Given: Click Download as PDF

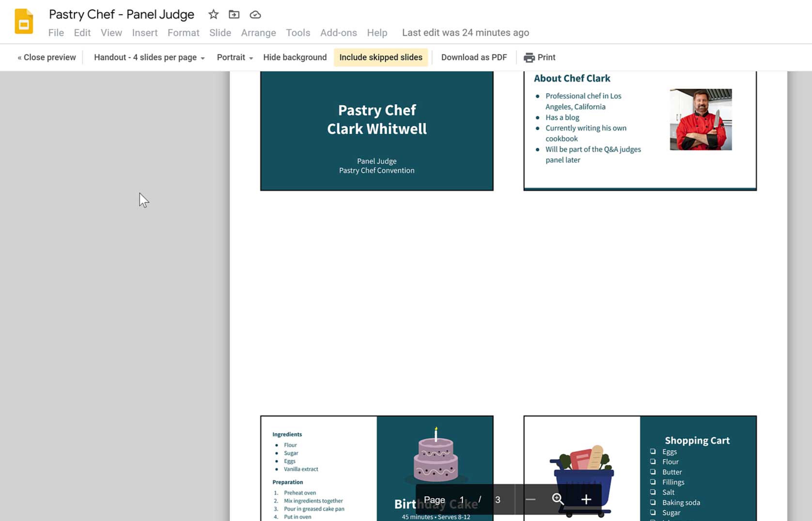Looking at the screenshot, I should pyautogui.click(x=473, y=57).
